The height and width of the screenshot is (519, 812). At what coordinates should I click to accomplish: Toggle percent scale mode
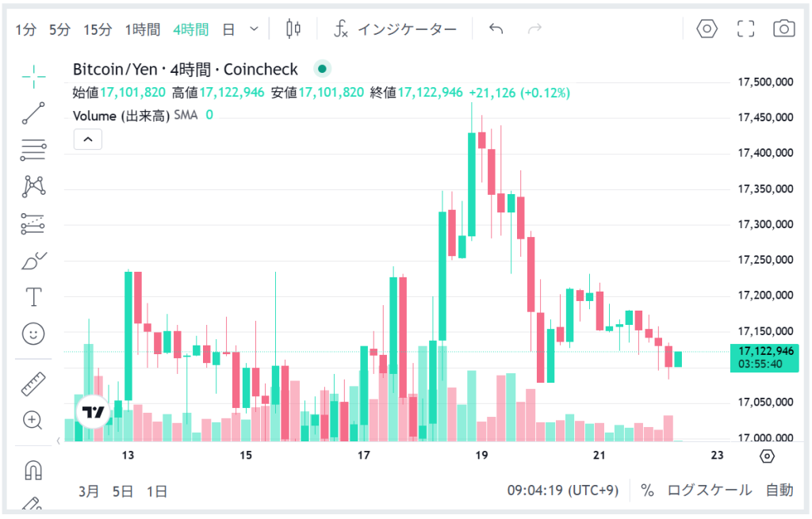647,490
